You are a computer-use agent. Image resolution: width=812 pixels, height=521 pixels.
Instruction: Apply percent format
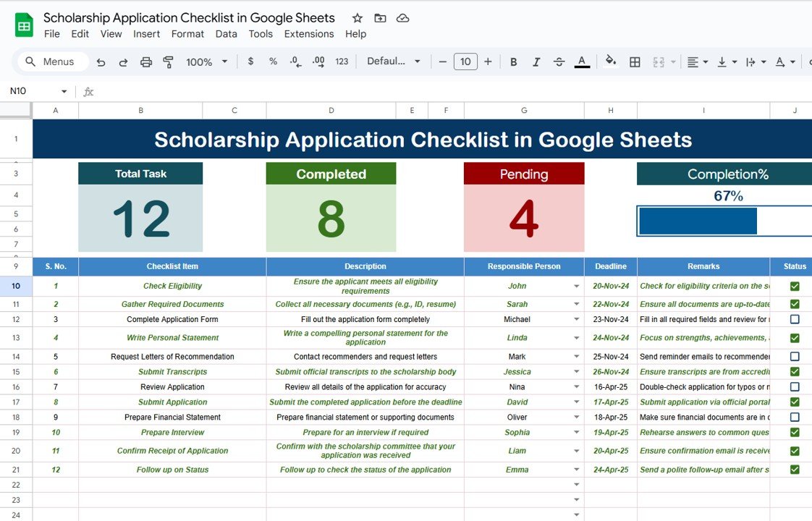coord(273,62)
